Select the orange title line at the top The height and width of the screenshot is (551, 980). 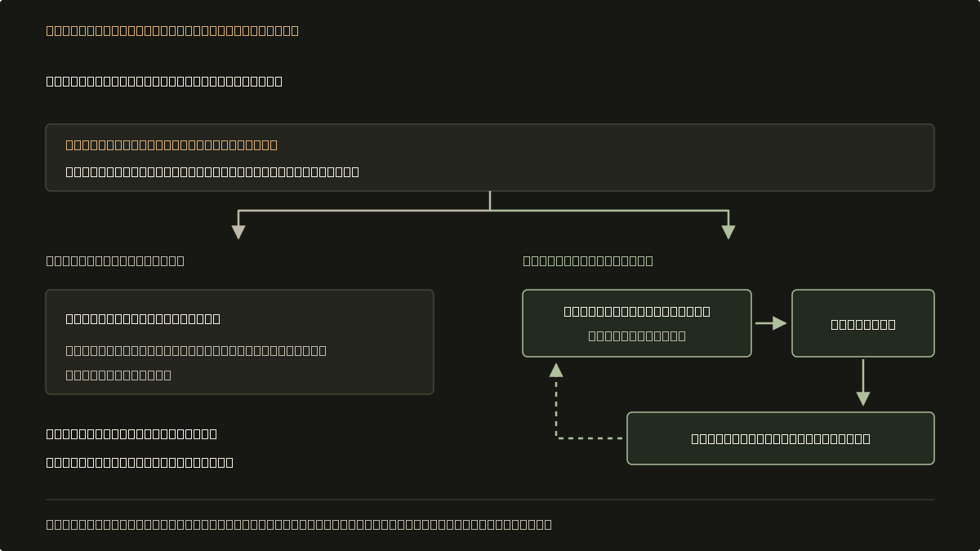(x=172, y=30)
